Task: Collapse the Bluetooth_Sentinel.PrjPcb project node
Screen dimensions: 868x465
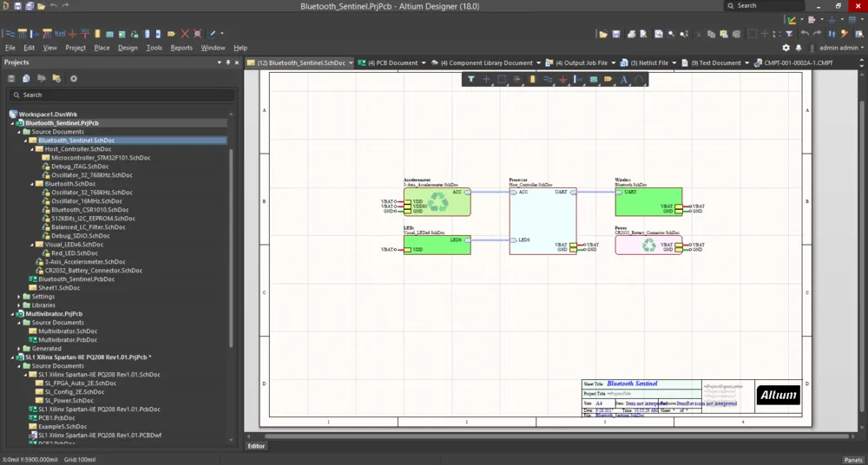Action: point(12,123)
